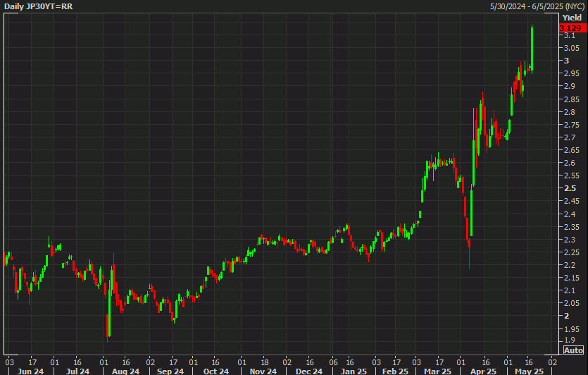Viewport: 588px width, 375px height.
Task: Click the 3.1 yield axis label
Action: tap(570, 35)
